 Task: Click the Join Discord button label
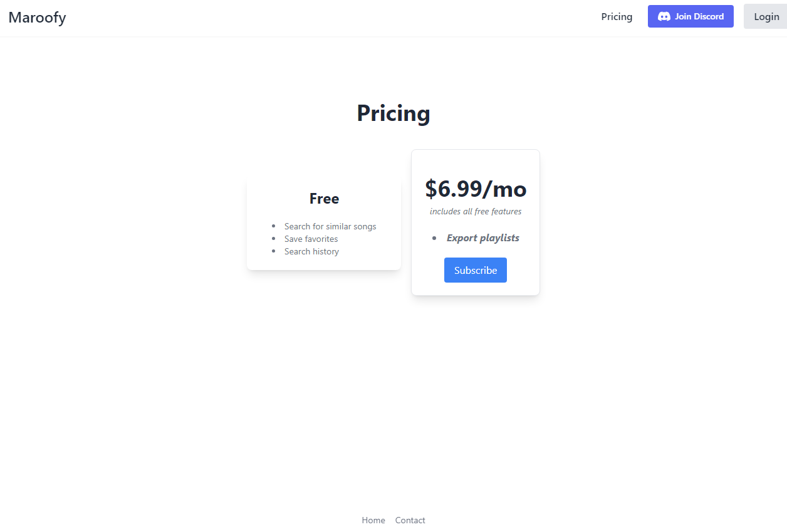(x=699, y=16)
